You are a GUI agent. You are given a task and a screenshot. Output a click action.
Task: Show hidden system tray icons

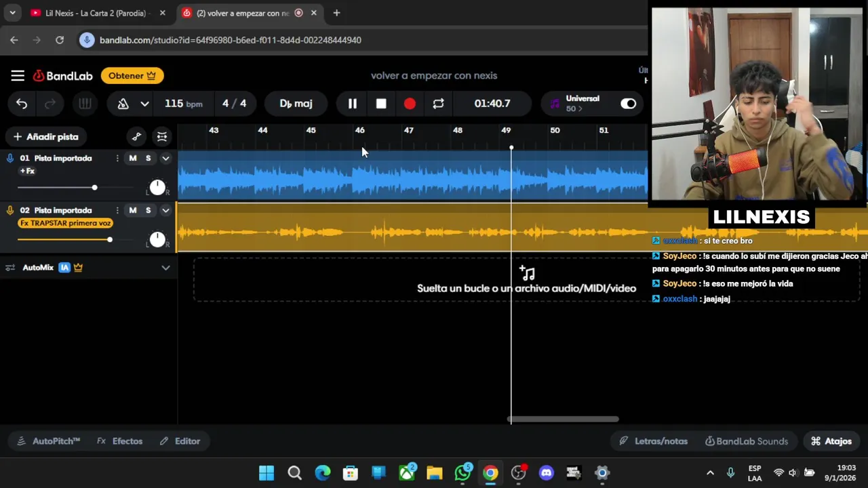(710, 473)
